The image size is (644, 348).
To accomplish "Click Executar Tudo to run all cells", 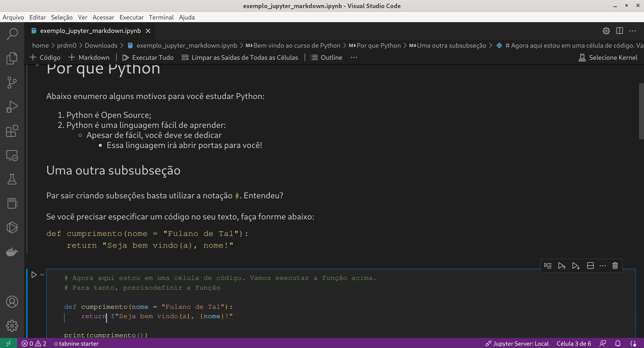I will (148, 58).
